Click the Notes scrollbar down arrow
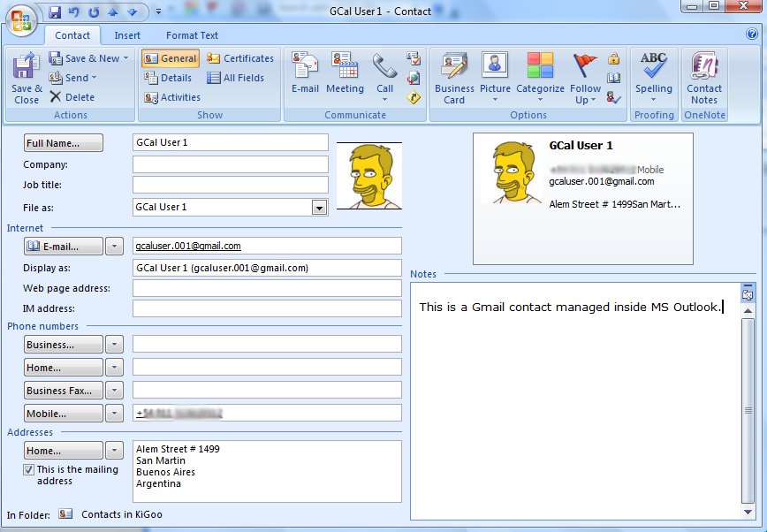The height and width of the screenshot is (532, 767). 748,513
